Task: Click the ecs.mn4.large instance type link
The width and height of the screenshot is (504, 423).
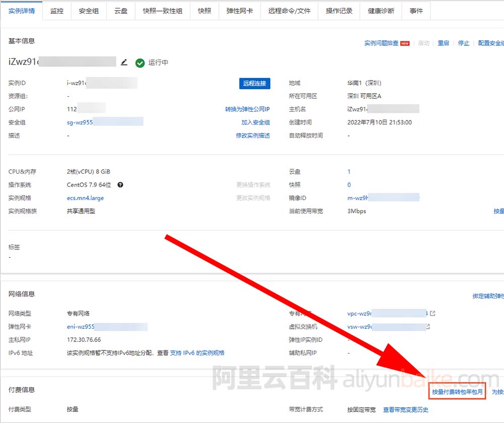Action: point(85,198)
